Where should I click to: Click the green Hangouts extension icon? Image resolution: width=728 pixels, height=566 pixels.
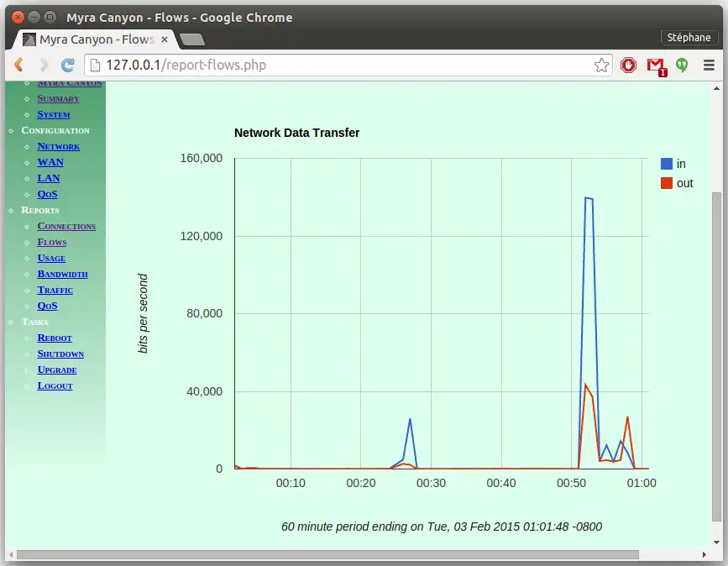682,65
